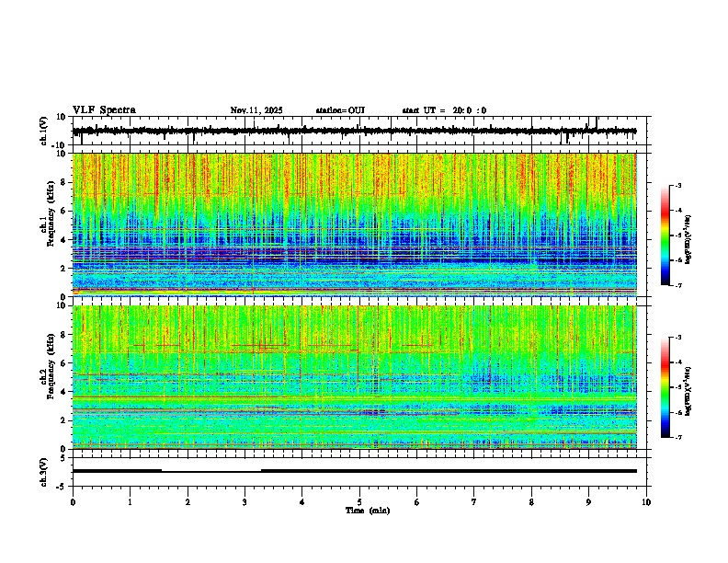Click the ch.1 color scale log(PSD) label
This screenshot has height=563, width=728.
[688, 239]
